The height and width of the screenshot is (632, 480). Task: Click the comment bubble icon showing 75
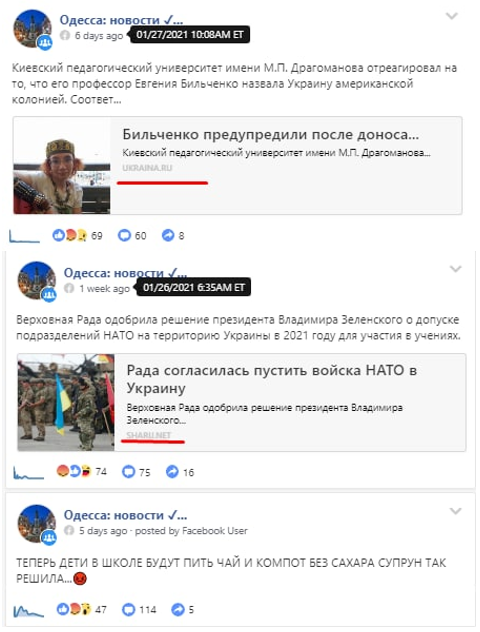coord(128,472)
